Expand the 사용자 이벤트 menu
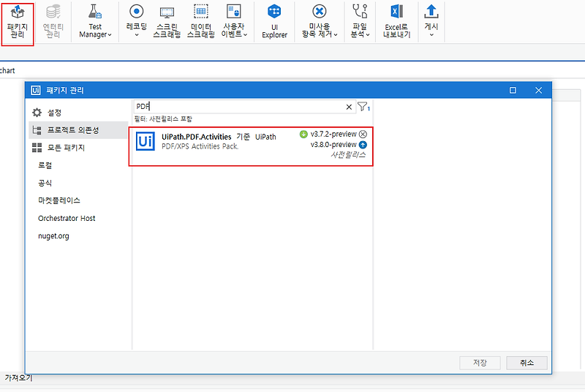Image resolution: width=585 pixels, height=392 pixels. coord(234,21)
